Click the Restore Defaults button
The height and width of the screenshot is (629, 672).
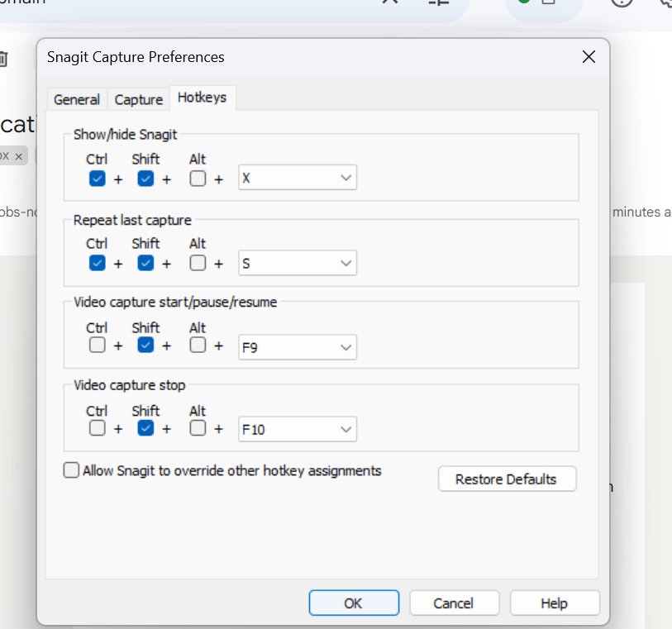pos(507,479)
